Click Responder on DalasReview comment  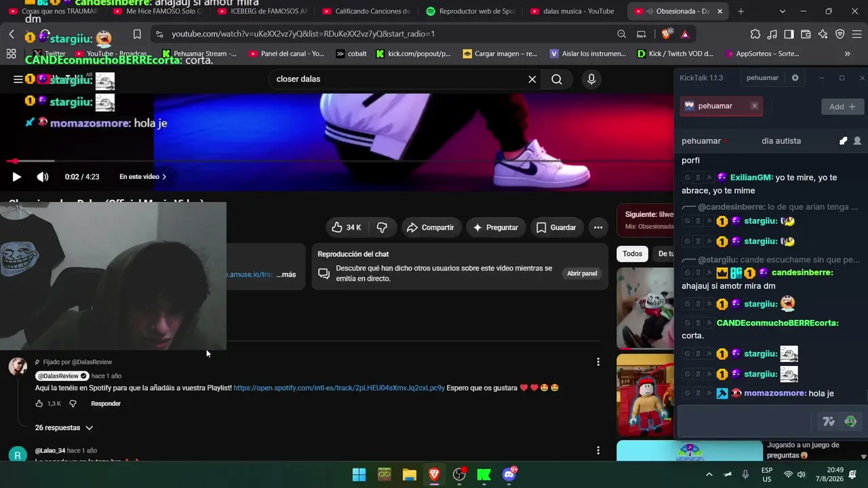pos(106,404)
